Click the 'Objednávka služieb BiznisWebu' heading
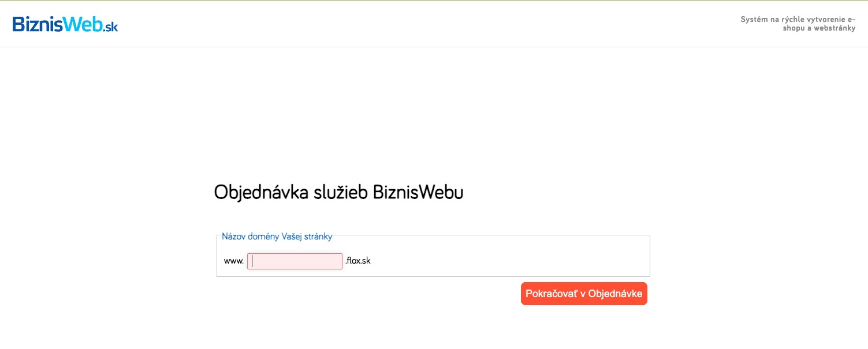 pos(338,192)
